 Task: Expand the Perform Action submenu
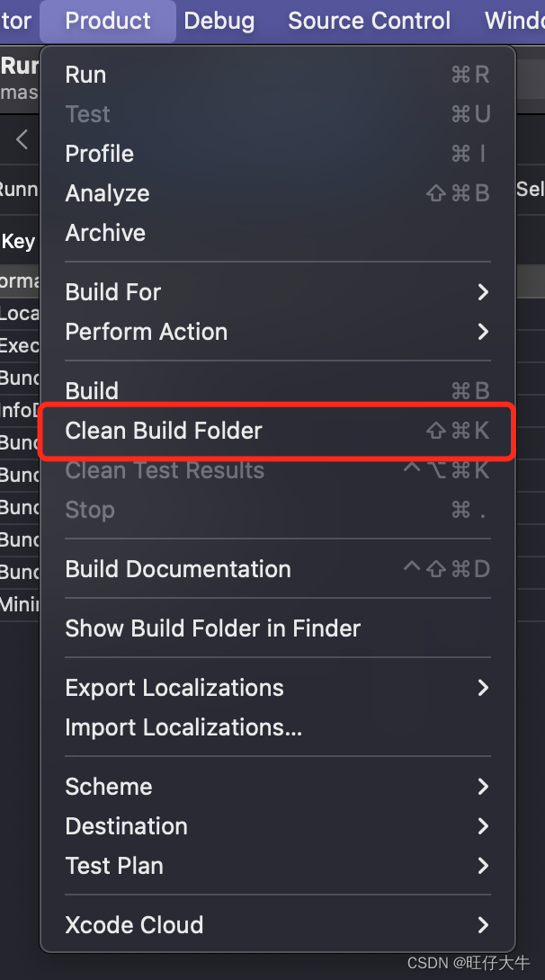coord(147,332)
